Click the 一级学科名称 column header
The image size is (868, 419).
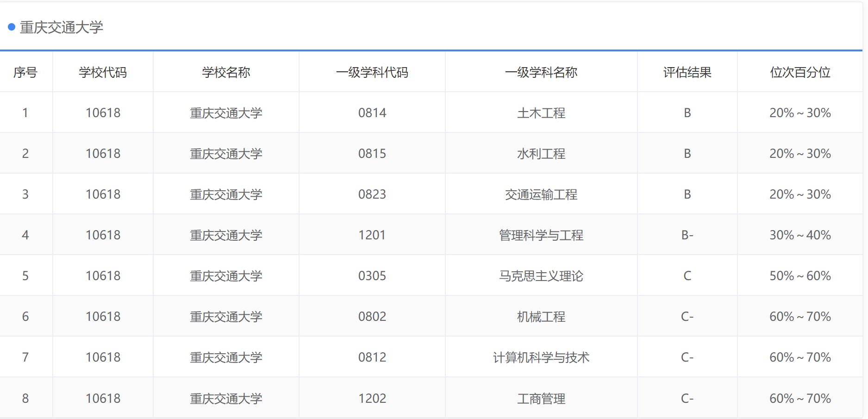(541, 72)
